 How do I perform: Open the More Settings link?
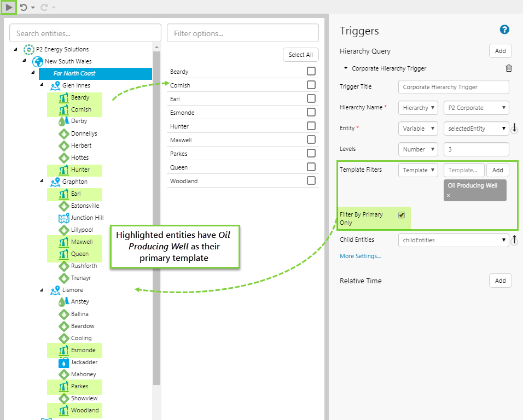360,256
